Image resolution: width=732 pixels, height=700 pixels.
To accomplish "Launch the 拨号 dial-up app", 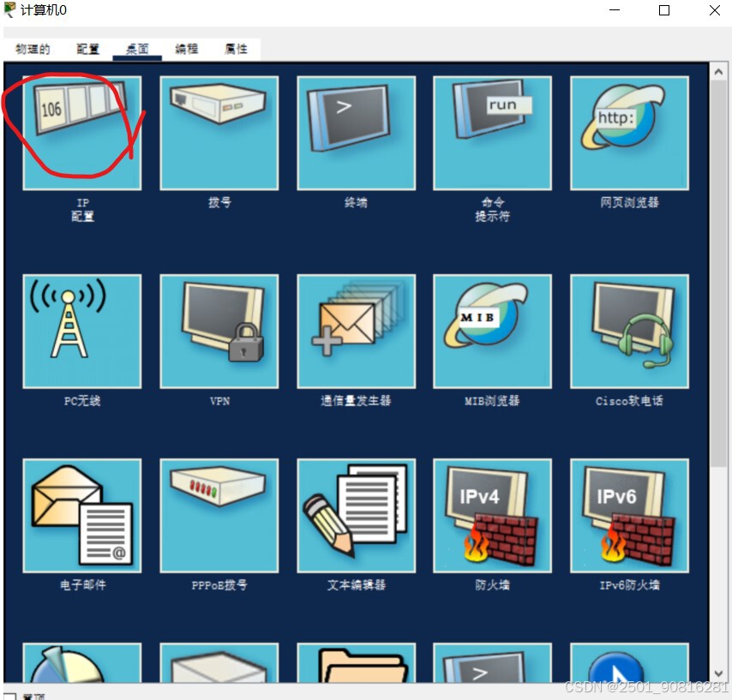I will 219,133.
